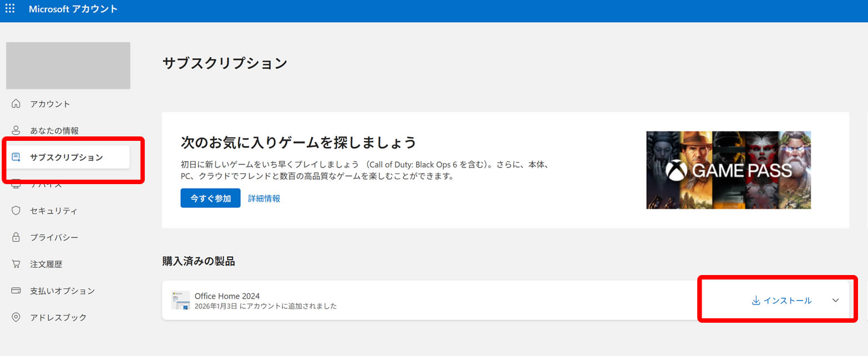The image size is (868, 356).
Task: Expand the Office Home 2024 chevron
Action: (836, 301)
